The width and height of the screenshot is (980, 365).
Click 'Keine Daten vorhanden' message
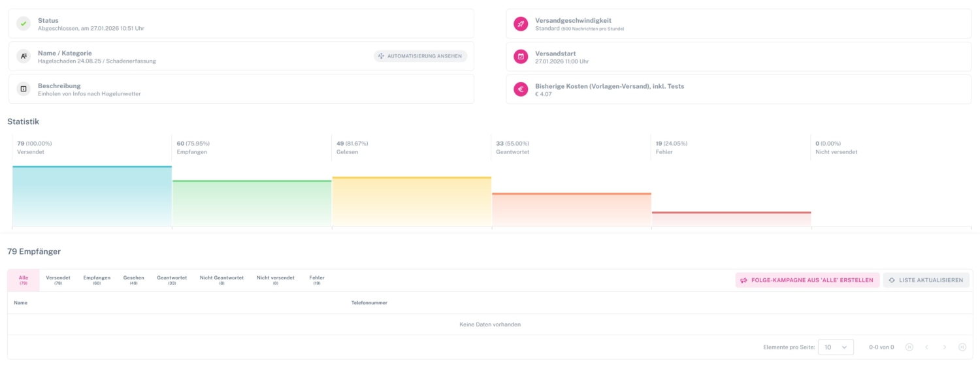click(x=490, y=325)
